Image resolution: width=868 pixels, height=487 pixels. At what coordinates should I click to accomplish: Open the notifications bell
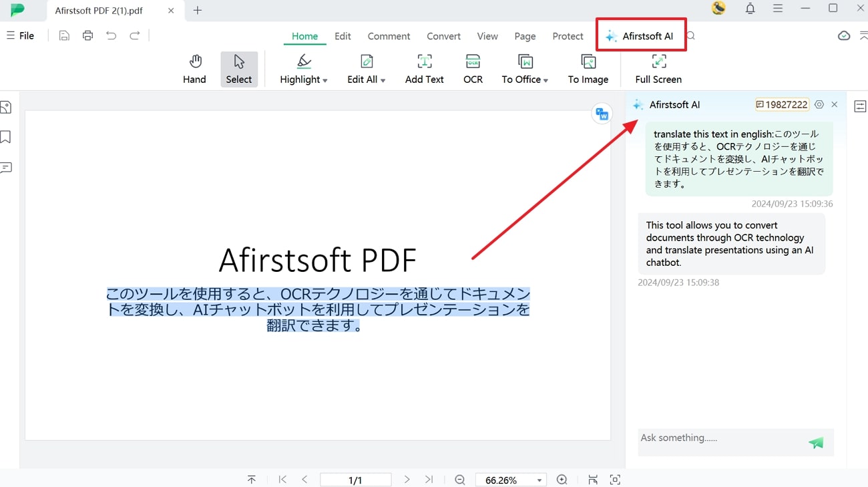click(750, 9)
